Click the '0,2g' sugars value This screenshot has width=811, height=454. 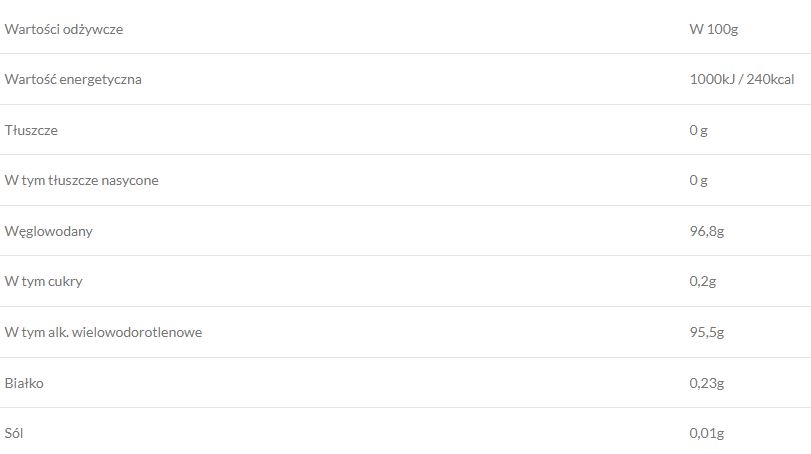[703, 281]
